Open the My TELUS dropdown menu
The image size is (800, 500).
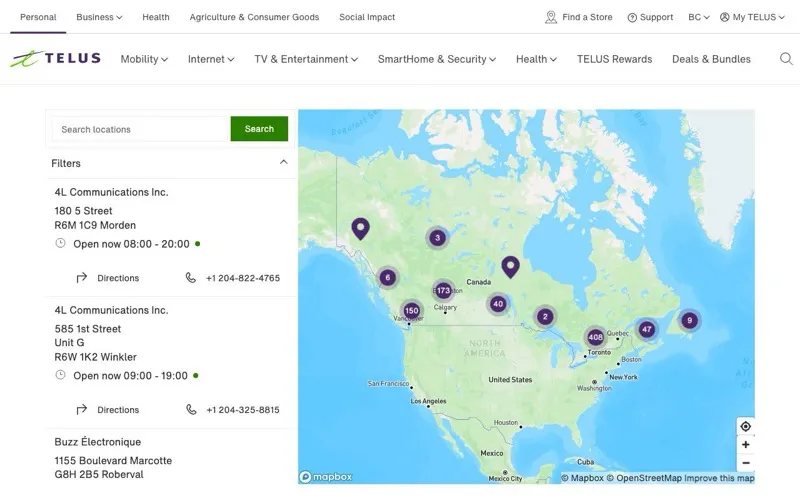point(752,17)
